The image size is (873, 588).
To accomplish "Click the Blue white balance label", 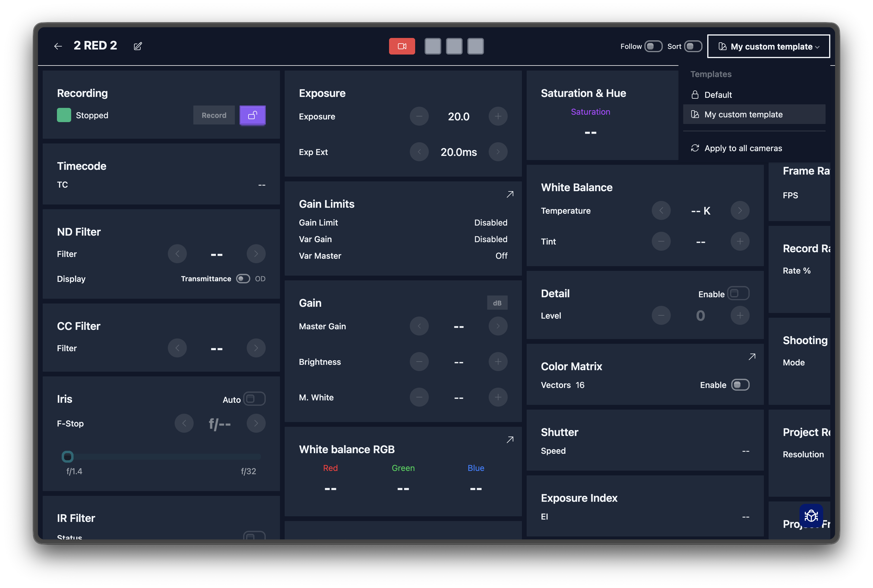I will [x=476, y=468].
